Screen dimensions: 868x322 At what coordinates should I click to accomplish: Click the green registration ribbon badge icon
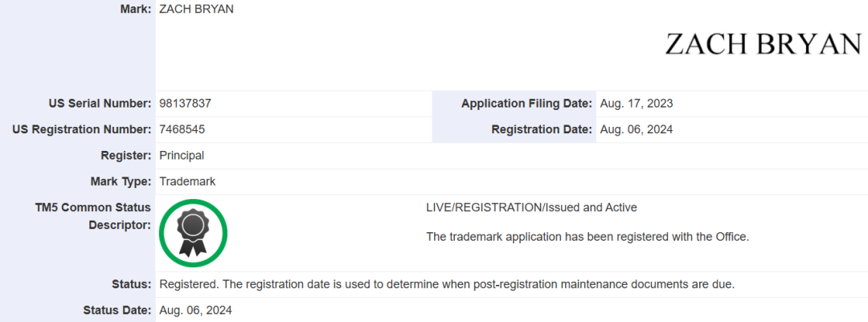193,233
